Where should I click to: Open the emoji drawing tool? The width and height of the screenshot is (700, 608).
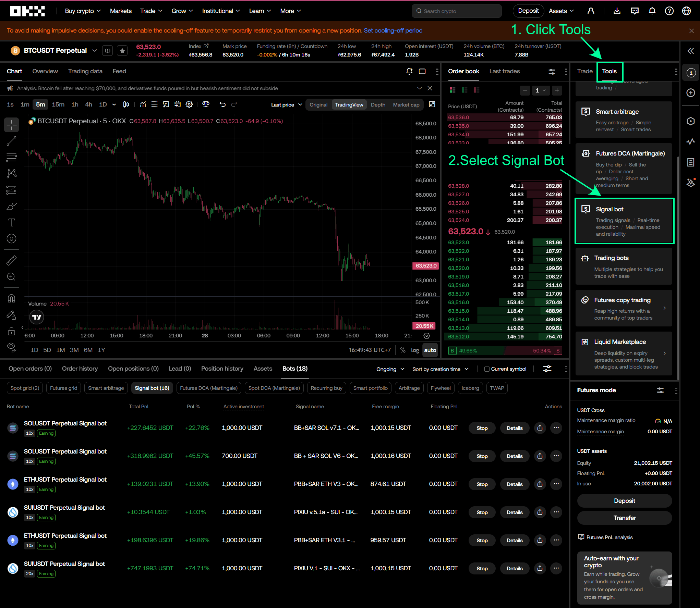[11, 239]
